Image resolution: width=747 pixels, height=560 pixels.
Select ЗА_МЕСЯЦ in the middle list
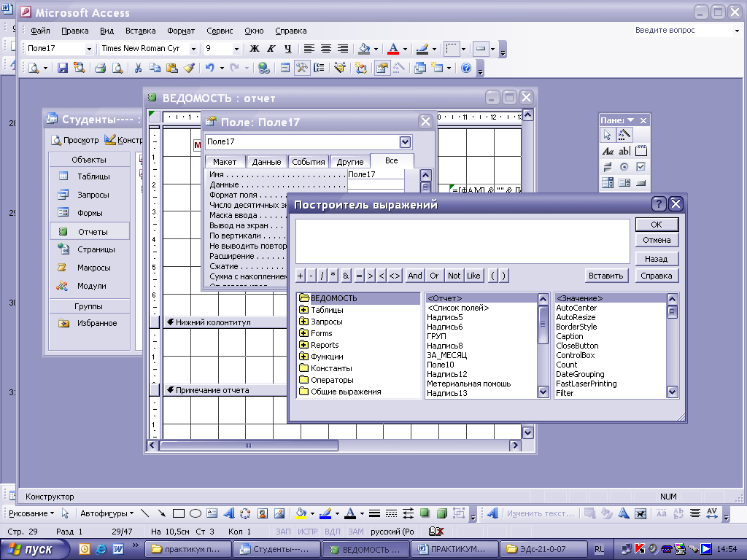(447, 355)
